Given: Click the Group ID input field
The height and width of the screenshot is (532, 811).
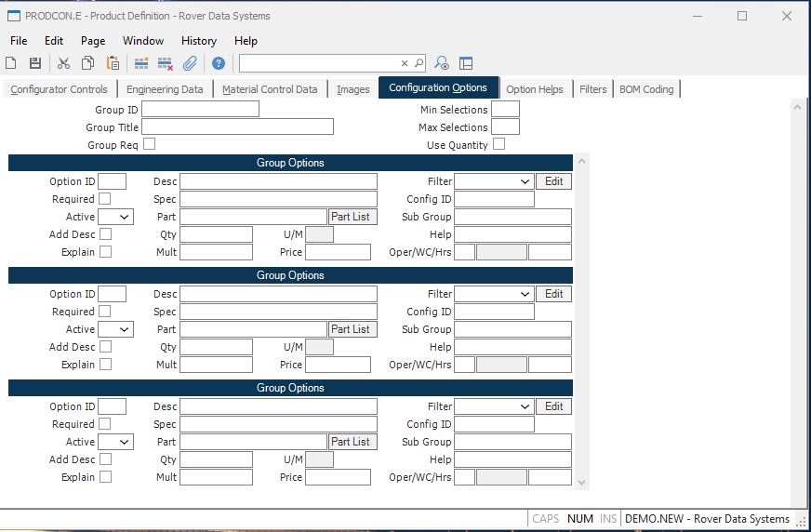Looking at the screenshot, I should pyautogui.click(x=200, y=110).
